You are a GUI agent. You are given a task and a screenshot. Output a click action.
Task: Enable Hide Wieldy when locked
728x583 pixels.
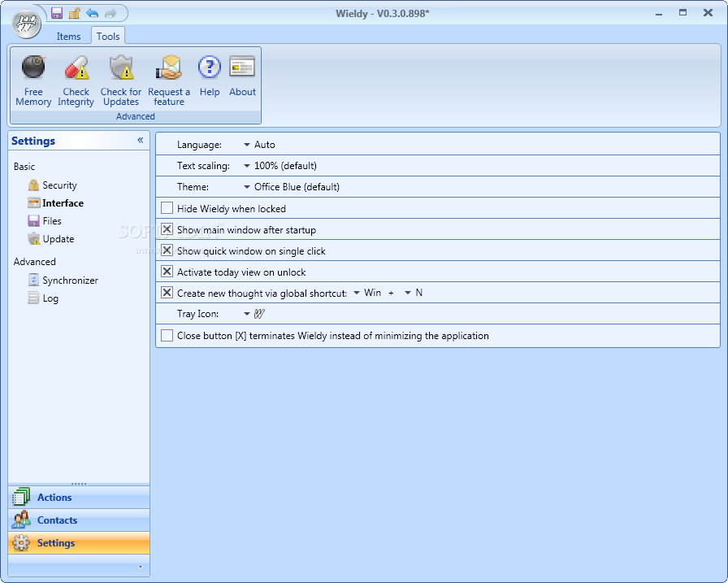pos(167,208)
